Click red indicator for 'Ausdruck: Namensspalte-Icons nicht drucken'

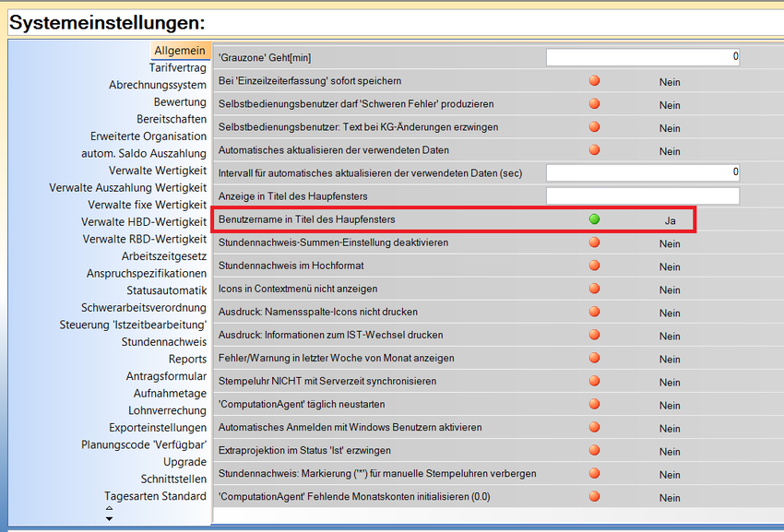point(594,312)
